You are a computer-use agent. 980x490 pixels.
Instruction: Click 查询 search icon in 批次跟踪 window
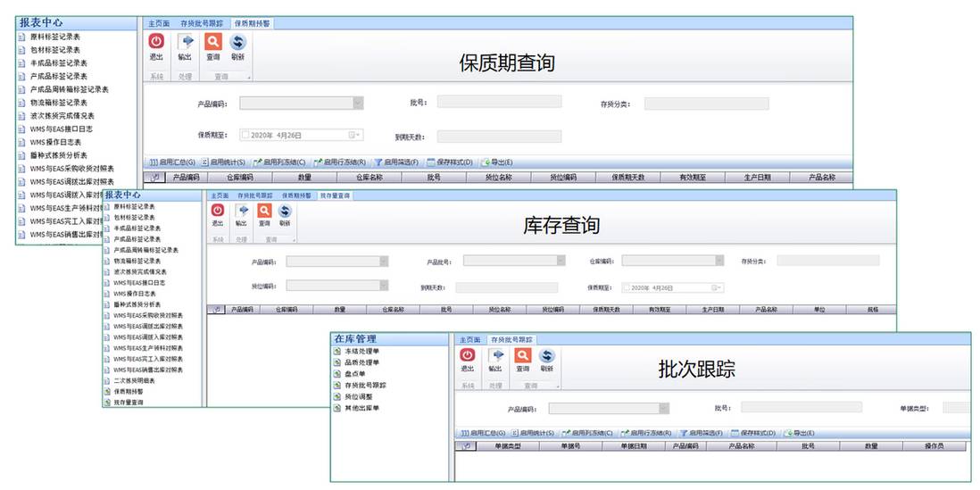coord(522,360)
